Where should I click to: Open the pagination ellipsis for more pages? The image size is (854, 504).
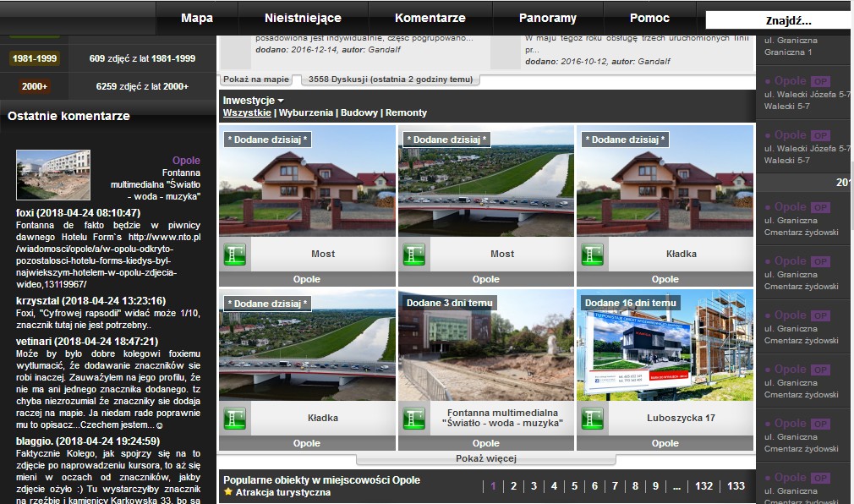[676, 486]
